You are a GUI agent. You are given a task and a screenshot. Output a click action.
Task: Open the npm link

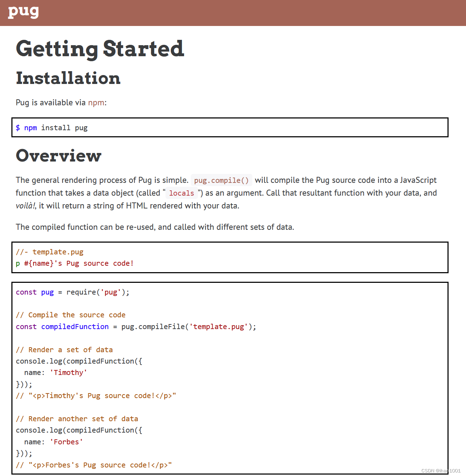(96, 102)
